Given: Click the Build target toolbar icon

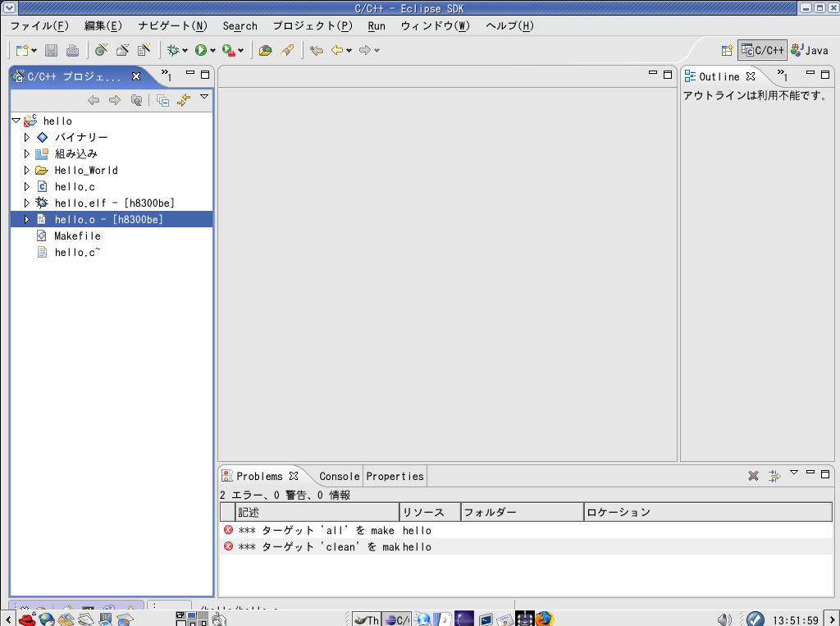Looking at the screenshot, I should 101,50.
